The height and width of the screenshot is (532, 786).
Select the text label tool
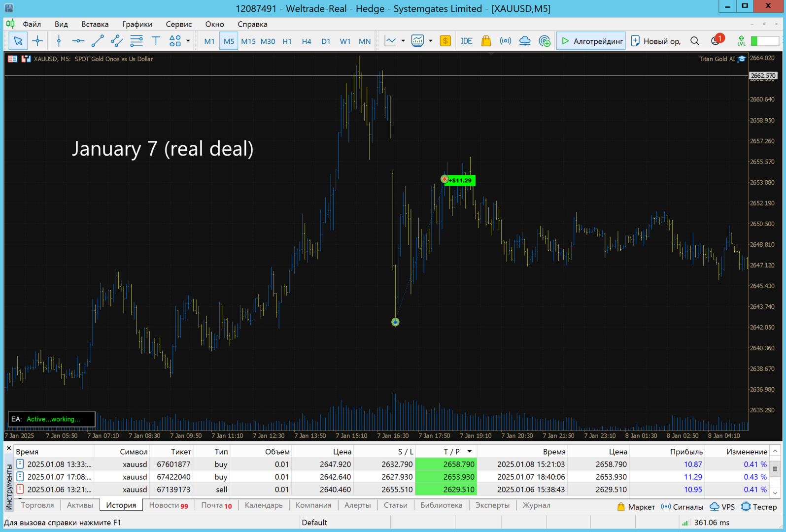(156, 41)
